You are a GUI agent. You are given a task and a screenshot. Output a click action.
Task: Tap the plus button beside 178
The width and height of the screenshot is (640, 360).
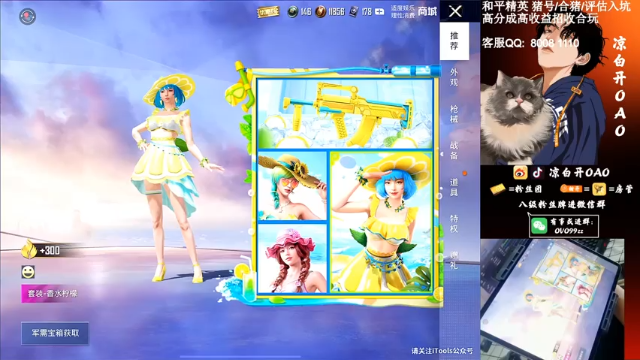click(380, 12)
